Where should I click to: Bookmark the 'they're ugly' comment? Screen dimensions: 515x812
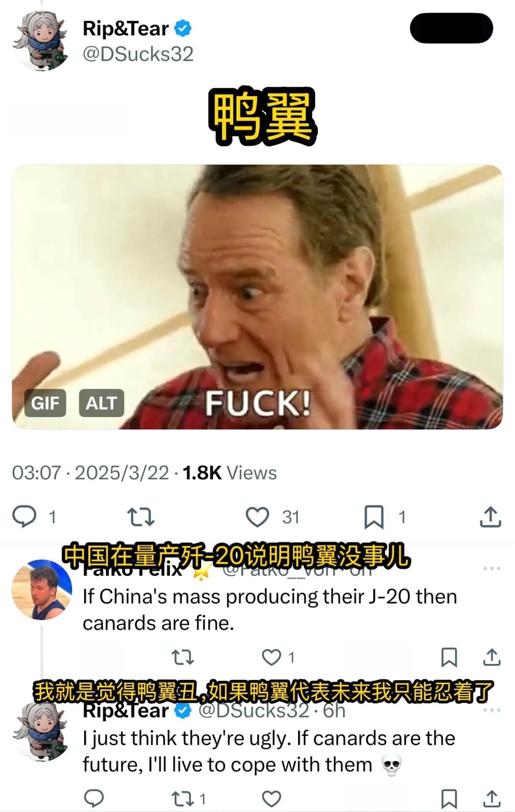click(x=449, y=799)
